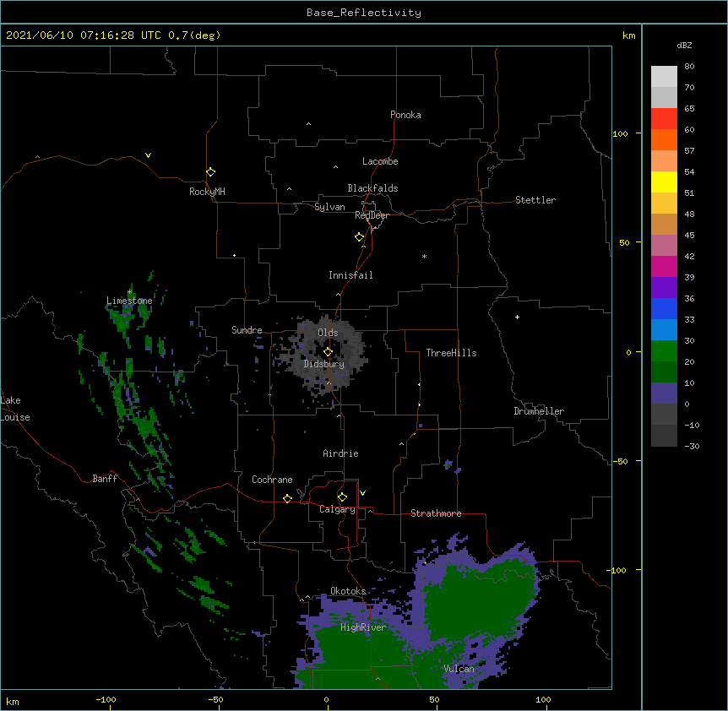Pick the bright green 20-30 dBZ swatch
728x711 pixels.
(x=664, y=351)
